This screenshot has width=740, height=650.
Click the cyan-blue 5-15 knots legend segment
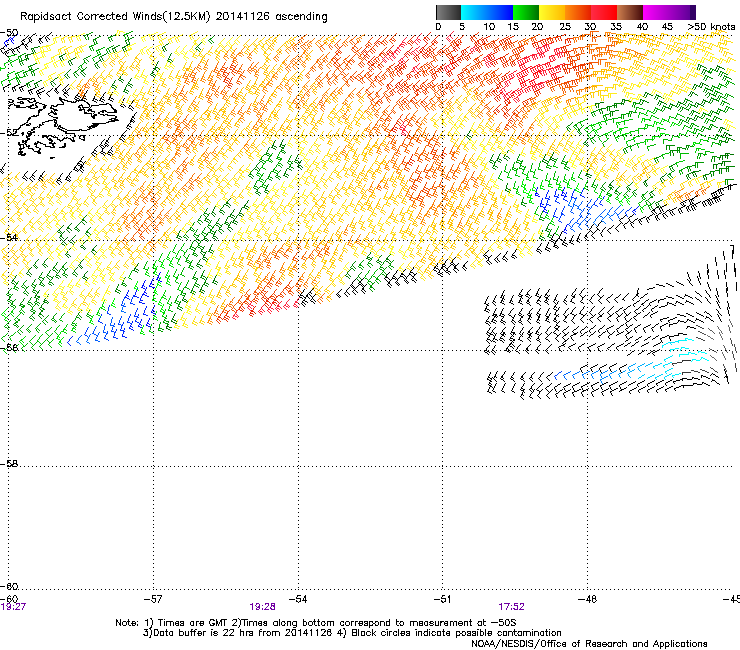point(487,12)
